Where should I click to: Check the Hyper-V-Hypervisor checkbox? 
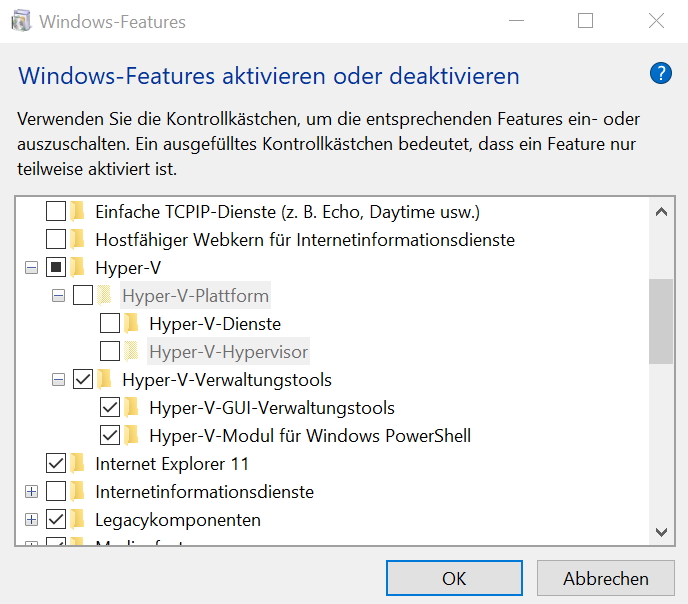tap(110, 351)
